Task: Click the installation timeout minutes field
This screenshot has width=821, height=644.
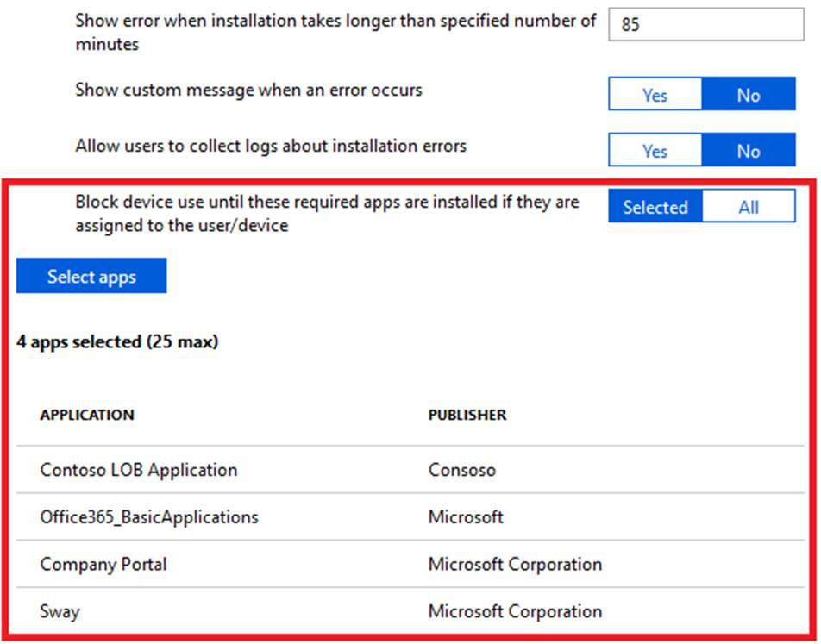Action: pyautogui.click(x=705, y=24)
